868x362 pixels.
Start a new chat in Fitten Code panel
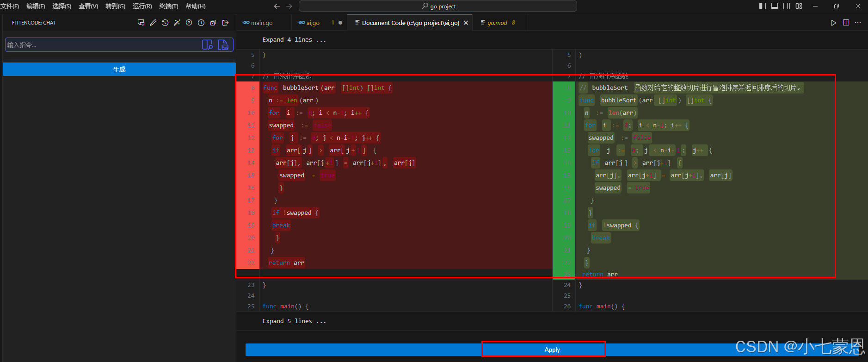(141, 23)
